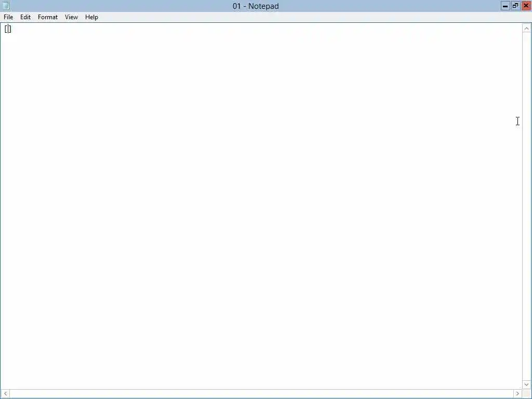Minimize the Notepad window
Screen dimensions: 532x399
point(505,6)
